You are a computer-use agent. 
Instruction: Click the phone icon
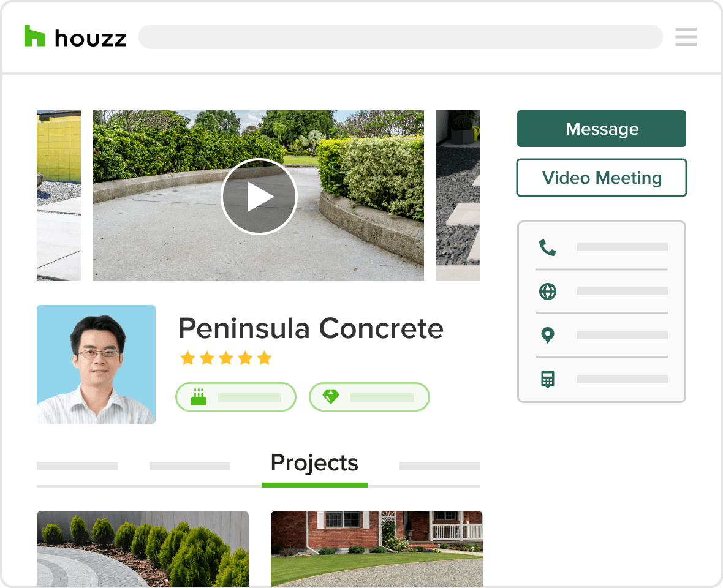(x=547, y=247)
